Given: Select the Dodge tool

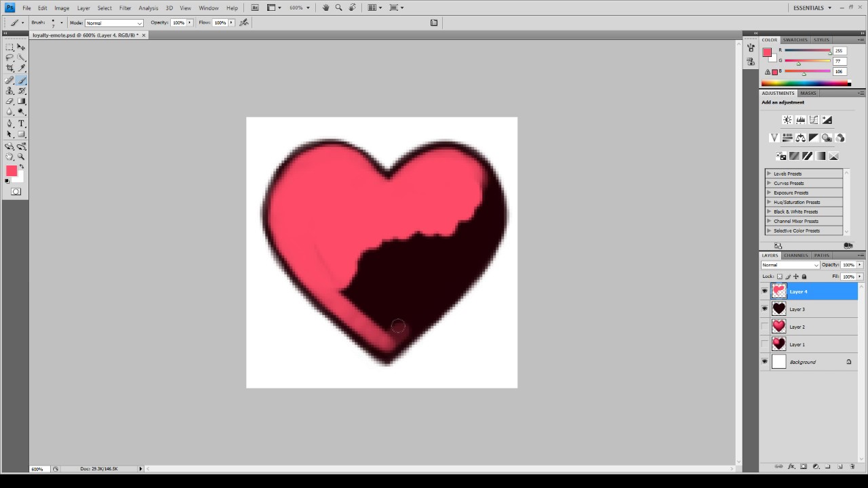Looking at the screenshot, I should tap(22, 112).
